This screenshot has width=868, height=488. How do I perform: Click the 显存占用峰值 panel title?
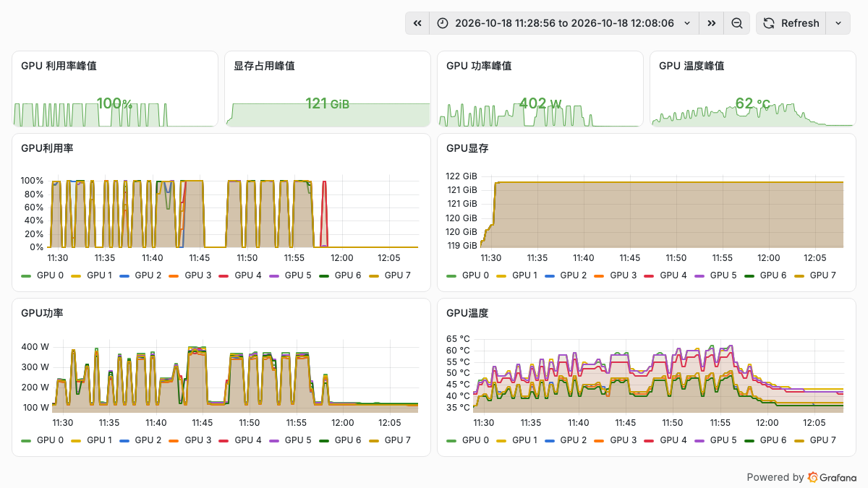(x=264, y=66)
